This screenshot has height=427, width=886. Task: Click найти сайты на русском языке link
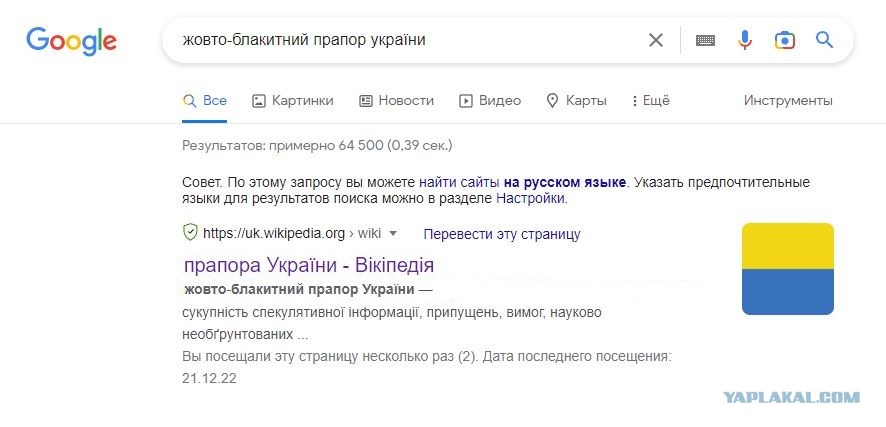click(522, 182)
